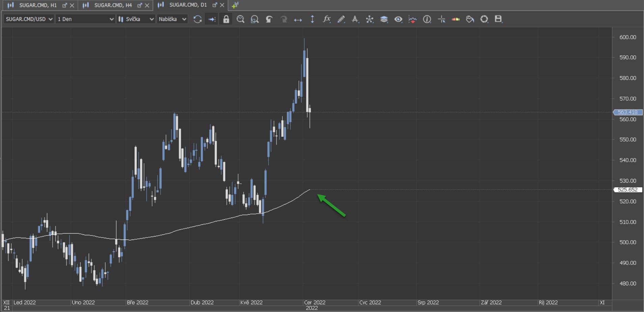
Task: Open the SUGAR.CMD/USD instrument dropdown
Action: point(29,19)
